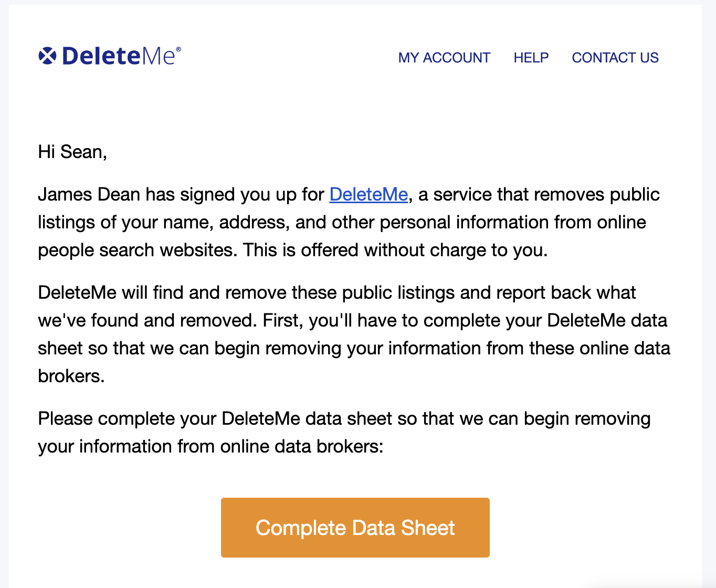Click the registered trademark symbol beside logo
Viewport: 716px width, 588px height.
(x=179, y=49)
